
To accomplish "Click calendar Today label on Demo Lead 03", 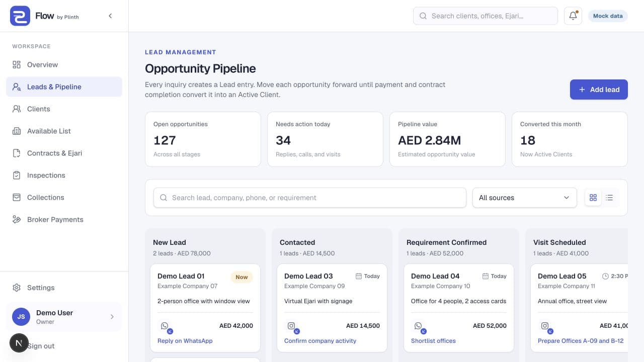I will 368,276.
